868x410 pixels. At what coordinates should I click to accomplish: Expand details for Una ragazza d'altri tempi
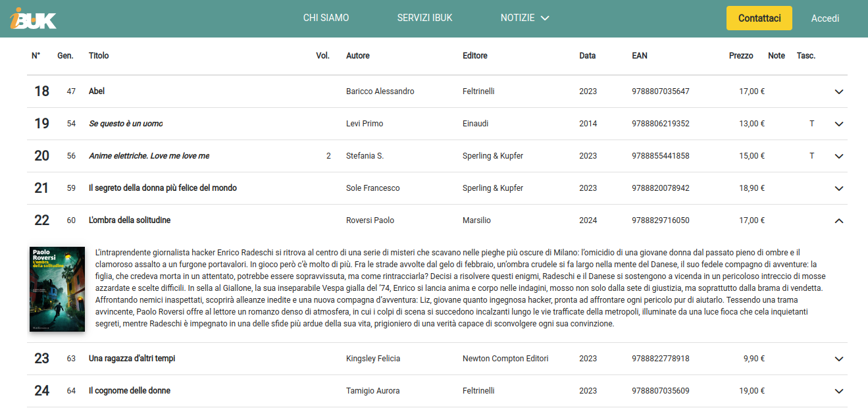838,359
